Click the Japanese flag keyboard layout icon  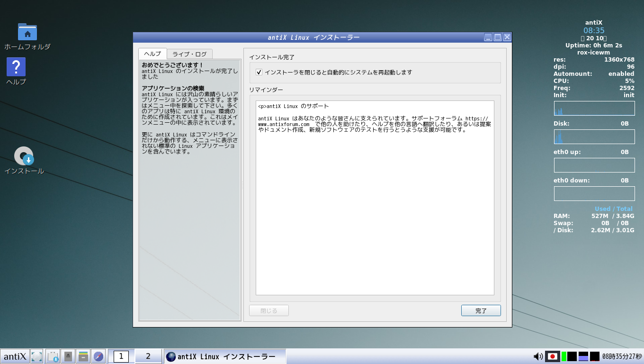[x=552, y=356]
